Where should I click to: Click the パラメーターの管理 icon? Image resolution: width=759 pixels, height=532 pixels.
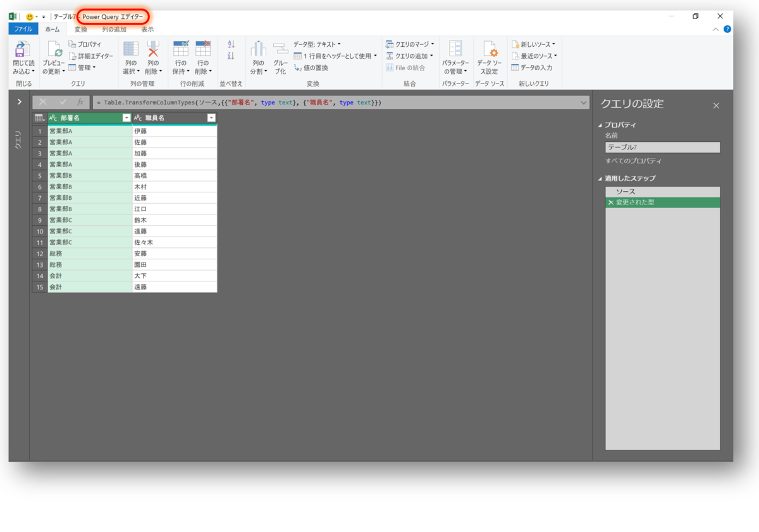coord(455,49)
